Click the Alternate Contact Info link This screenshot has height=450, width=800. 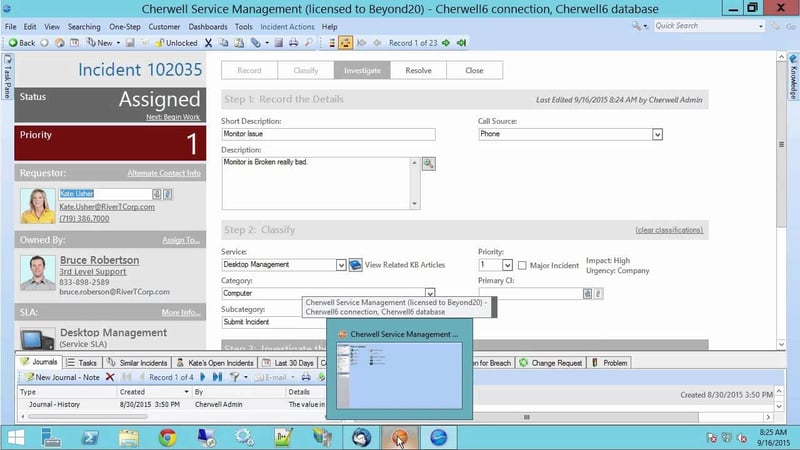click(164, 173)
